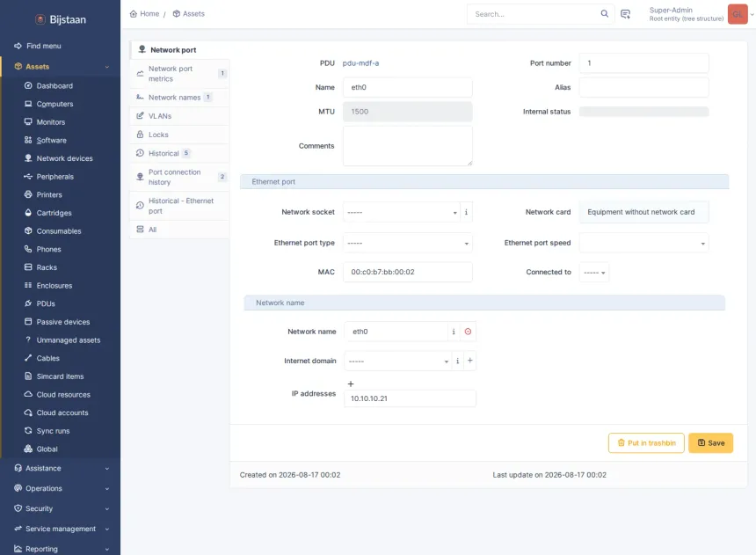This screenshot has width=756, height=555.
Task: Open Unmanaged assets page
Action: tap(69, 340)
